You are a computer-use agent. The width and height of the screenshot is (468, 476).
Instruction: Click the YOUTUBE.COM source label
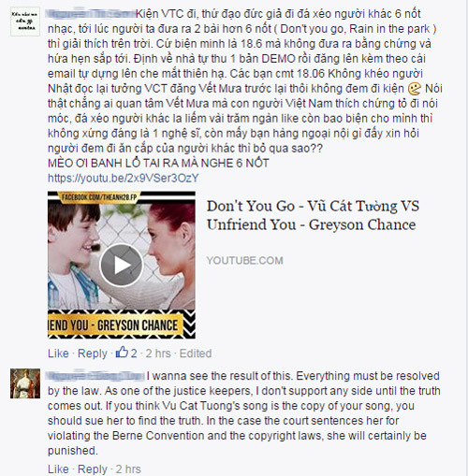(x=245, y=260)
